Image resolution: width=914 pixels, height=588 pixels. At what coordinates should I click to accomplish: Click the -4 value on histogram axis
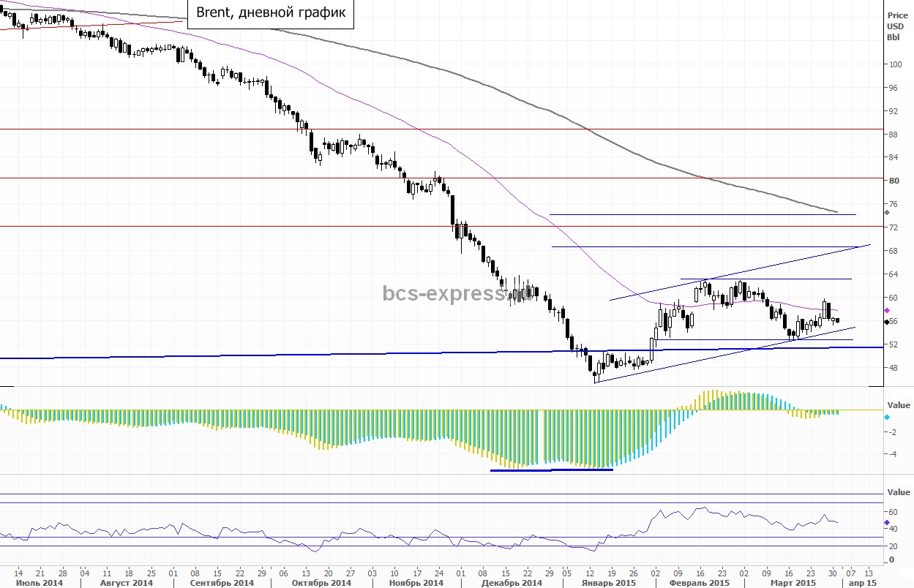[893, 454]
